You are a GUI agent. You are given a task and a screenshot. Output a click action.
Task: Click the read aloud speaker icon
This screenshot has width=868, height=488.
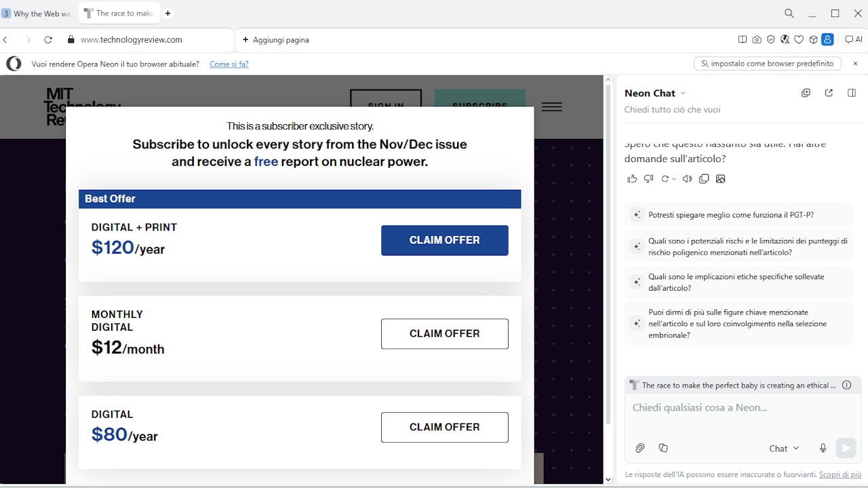click(x=687, y=178)
